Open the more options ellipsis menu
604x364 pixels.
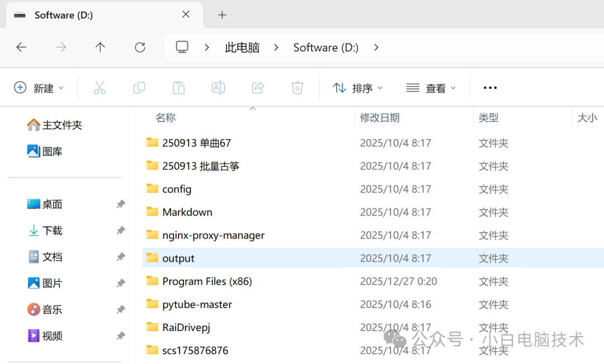click(490, 88)
